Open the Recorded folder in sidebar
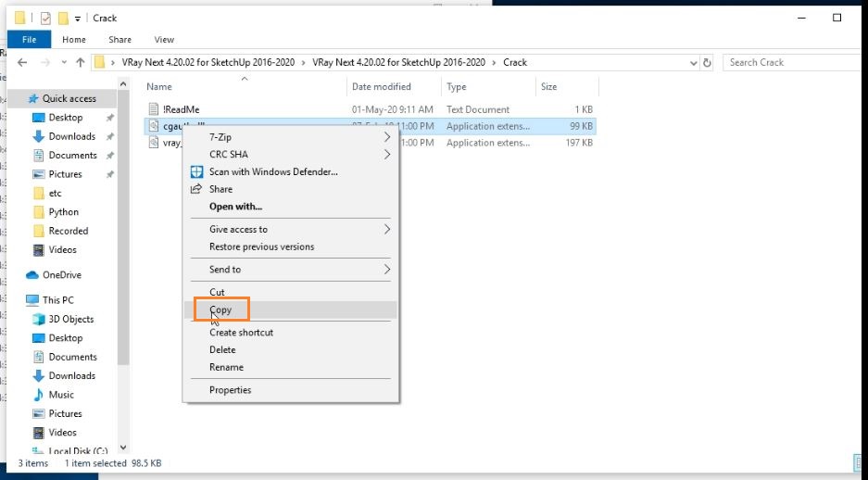 [69, 231]
